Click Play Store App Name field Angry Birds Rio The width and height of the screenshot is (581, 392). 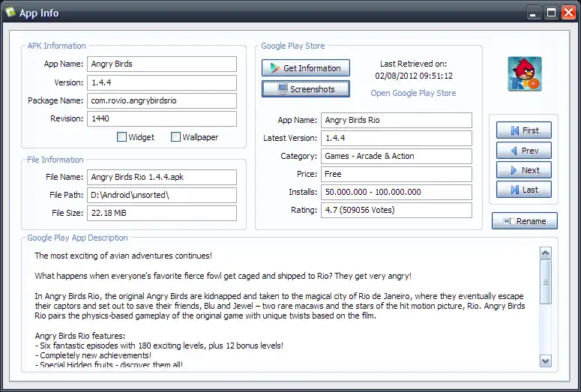[x=397, y=120]
